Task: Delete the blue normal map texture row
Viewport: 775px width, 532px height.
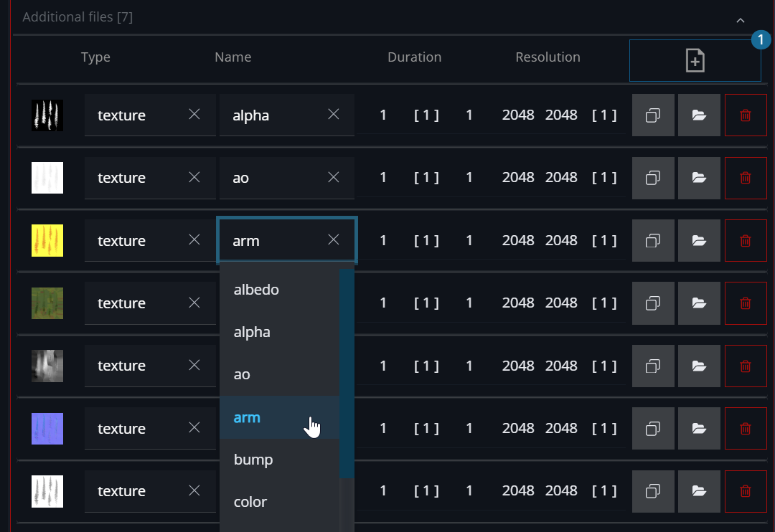Action: coord(746,429)
